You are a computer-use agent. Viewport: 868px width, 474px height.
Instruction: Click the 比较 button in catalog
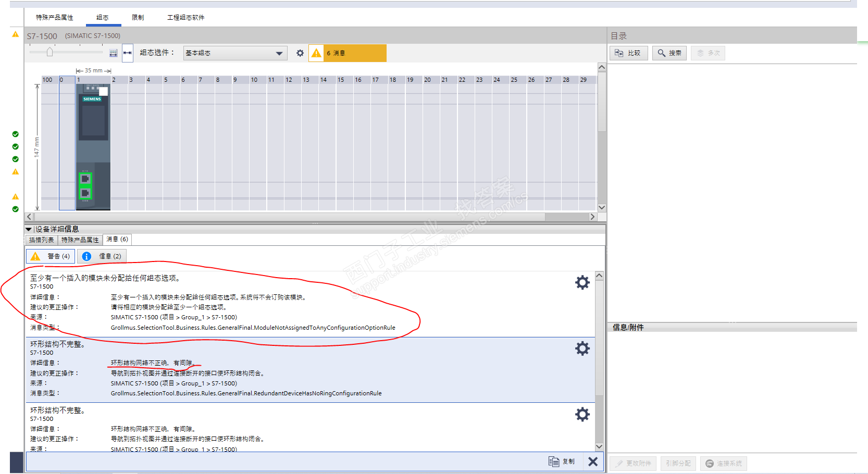[x=629, y=53]
